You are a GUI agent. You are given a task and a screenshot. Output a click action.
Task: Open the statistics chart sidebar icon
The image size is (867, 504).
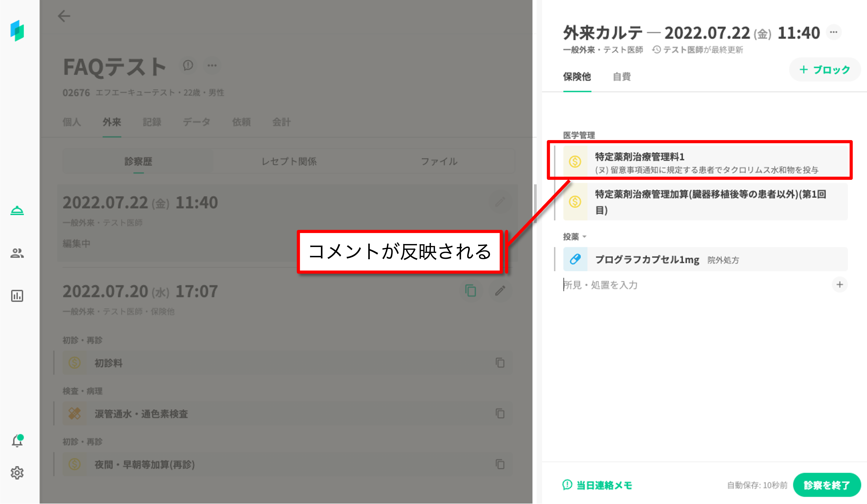click(x=17, y=295)
